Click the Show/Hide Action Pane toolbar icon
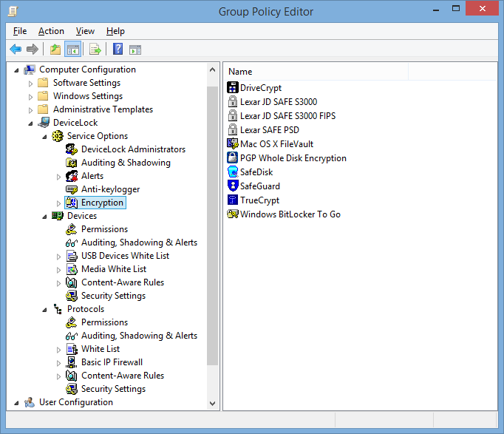 (135, 50)
